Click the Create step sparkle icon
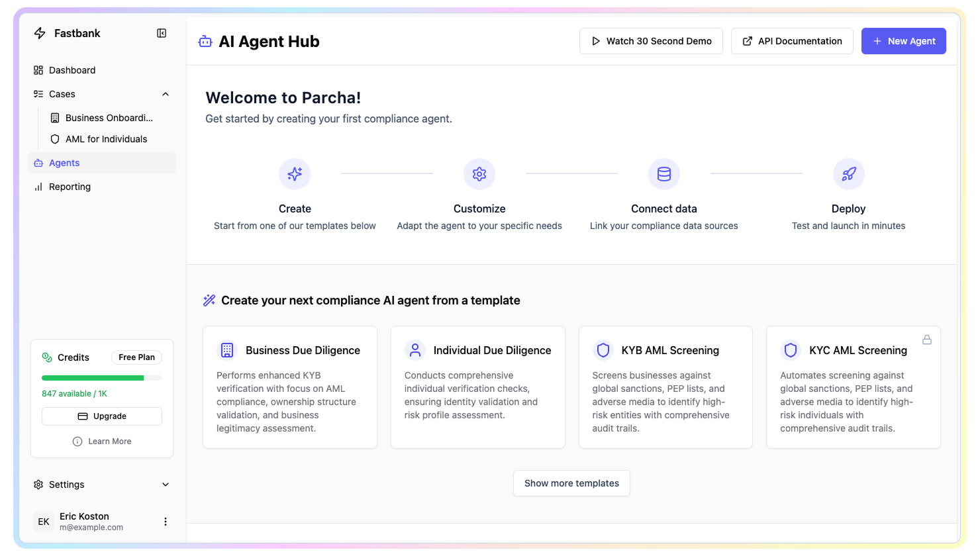980x556 pixels. (x=295, y=174)
